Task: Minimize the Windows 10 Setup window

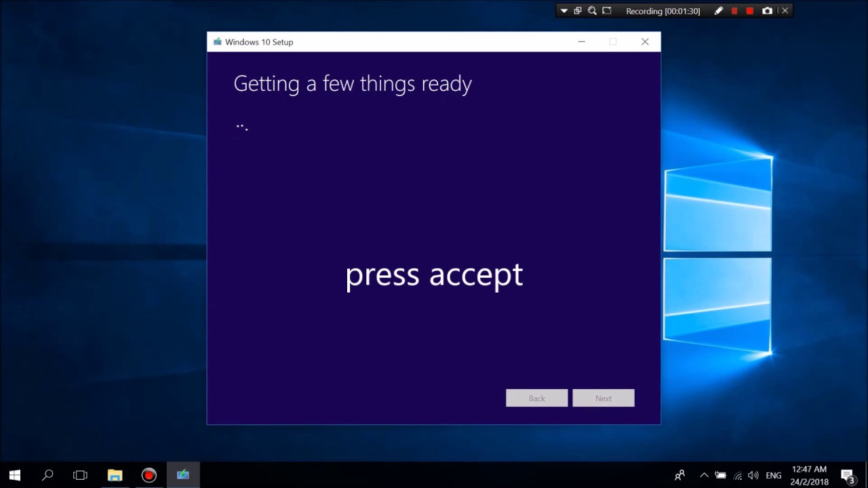Action: click(x=581, y=42)
